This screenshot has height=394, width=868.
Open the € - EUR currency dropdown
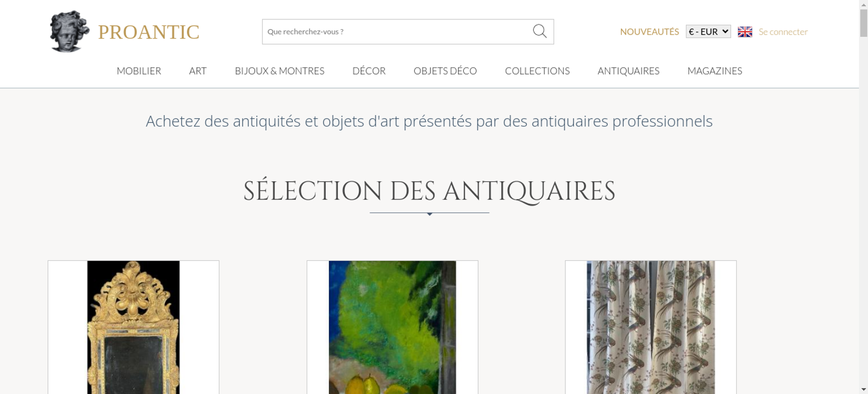tap(708, 32)
